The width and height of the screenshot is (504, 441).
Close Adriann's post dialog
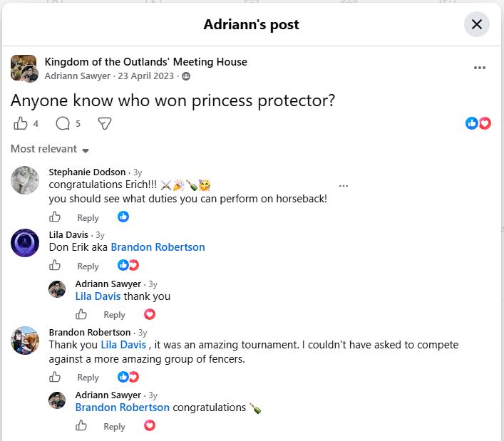(x=477, y=24)
